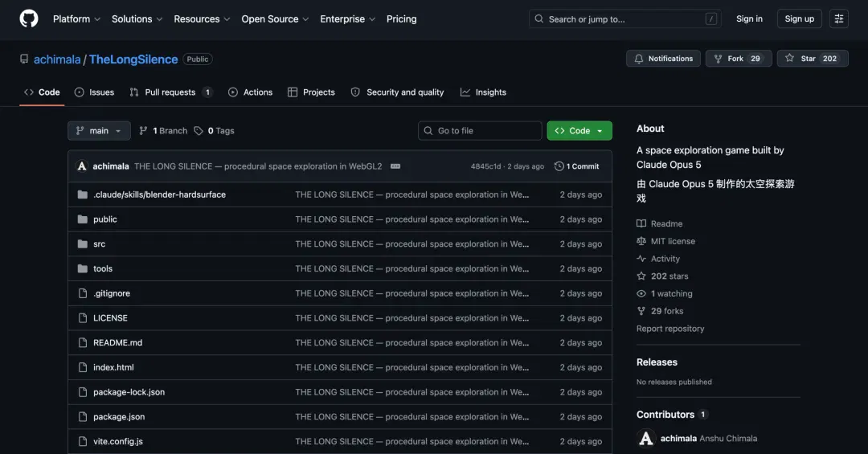The image size is (868, 454).
Task: Expand the Solutions menu
Action: 137,18
